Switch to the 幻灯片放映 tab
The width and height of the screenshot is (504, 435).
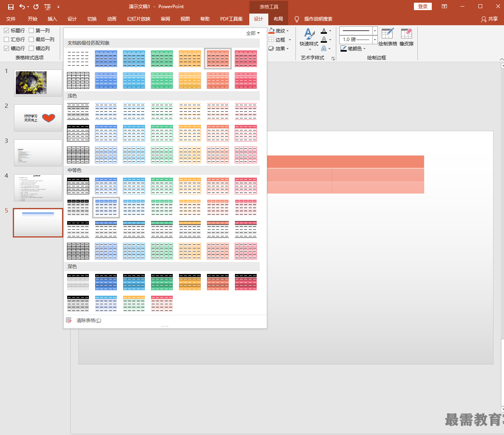tap(139, 19)
